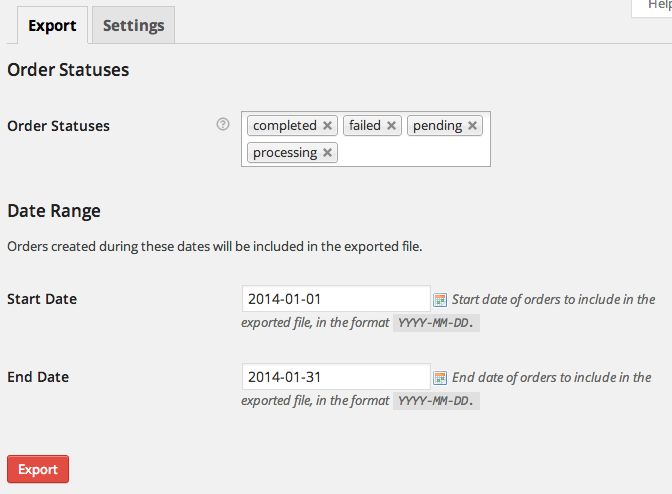Click the Date Range section heading
This screenshot has height=494, width=672.
click(x=54, y=211)
